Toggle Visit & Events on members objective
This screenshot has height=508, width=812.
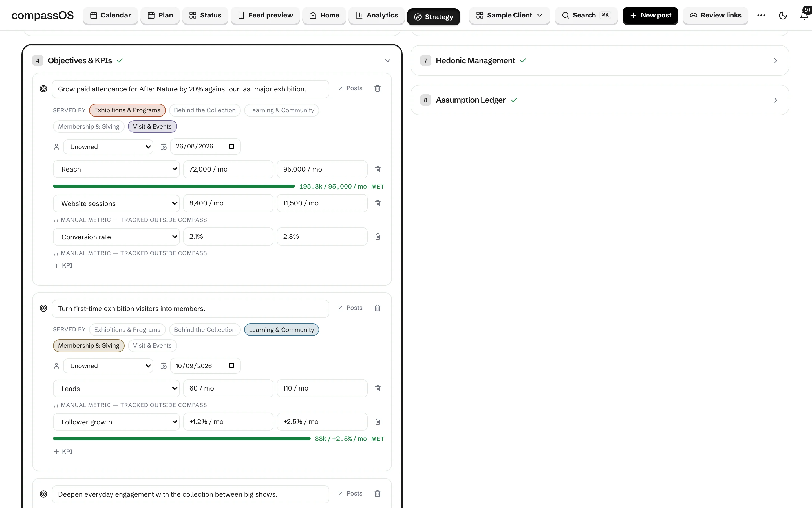click(x=152, y=346)
